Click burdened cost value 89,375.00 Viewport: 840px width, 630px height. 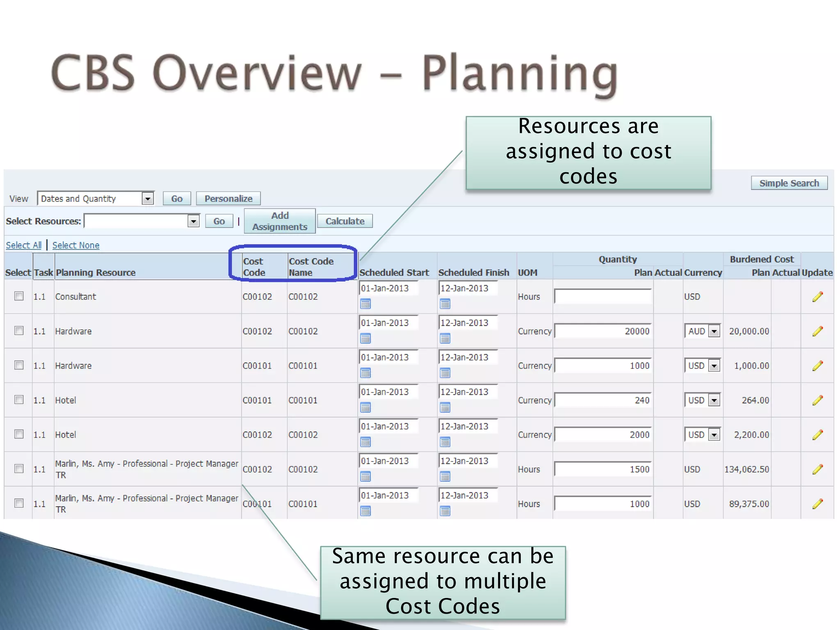coord(749,504)
